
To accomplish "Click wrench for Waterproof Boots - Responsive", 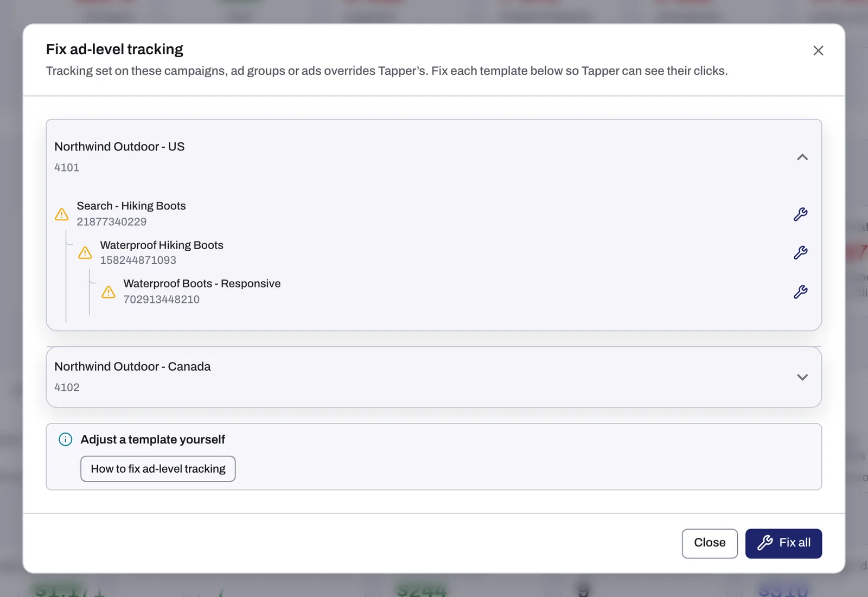I will pyautogui.click(x=801, y=292).
